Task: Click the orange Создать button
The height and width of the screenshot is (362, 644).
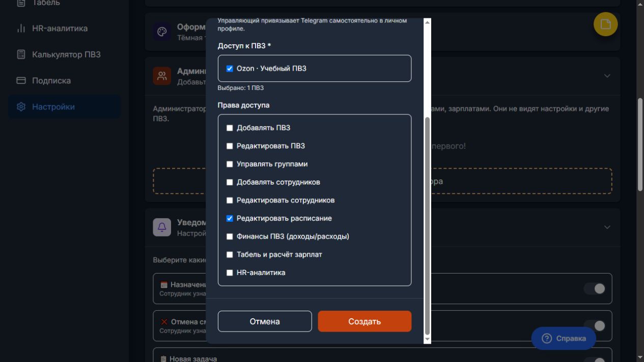Action: [365, 321]
